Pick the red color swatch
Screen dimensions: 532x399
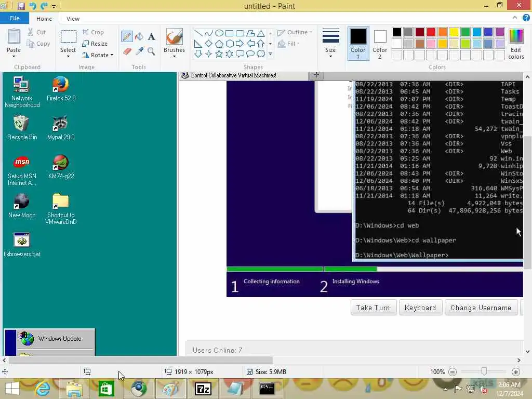[x=431, y=32]
